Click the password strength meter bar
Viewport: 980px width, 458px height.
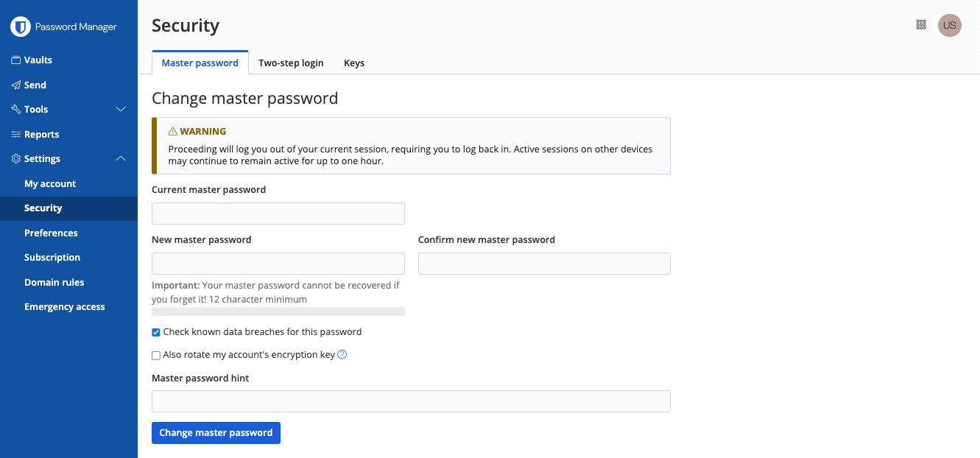coord(278,311)
